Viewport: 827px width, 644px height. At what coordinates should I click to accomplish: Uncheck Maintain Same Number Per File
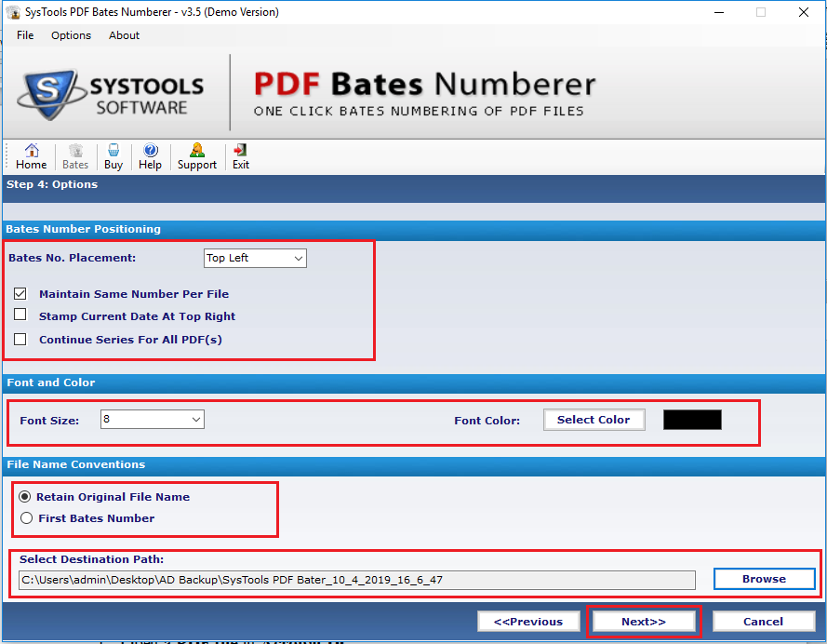20,294
